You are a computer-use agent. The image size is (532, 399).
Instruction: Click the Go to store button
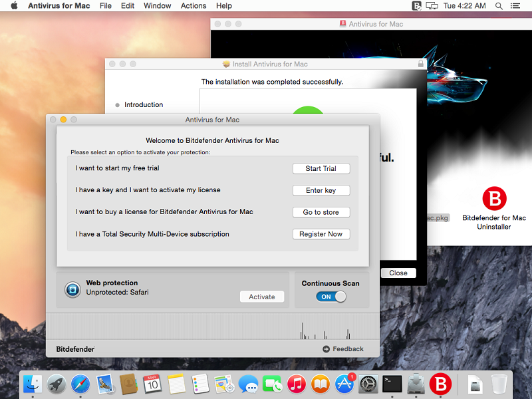click(x=321, y=212)
